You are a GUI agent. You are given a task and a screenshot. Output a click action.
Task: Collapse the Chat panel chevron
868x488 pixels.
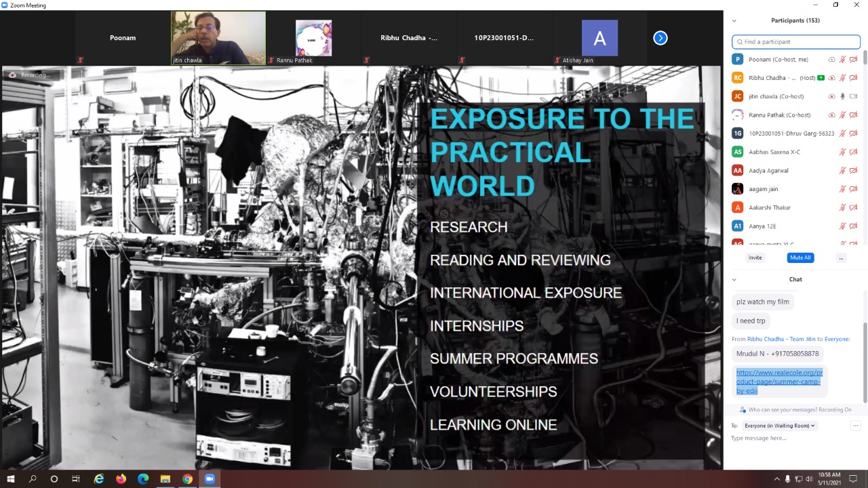pyautogui.click(x=734, y=279)
